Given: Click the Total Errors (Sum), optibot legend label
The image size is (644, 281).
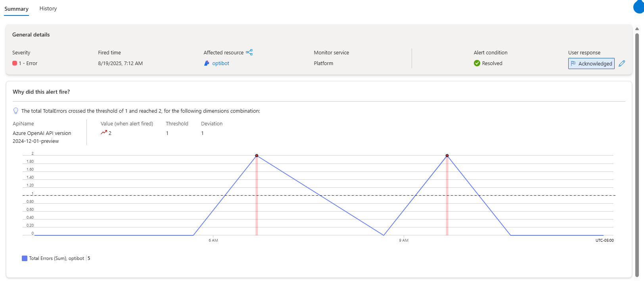Looking at the screenshot, I should (56, 258).
